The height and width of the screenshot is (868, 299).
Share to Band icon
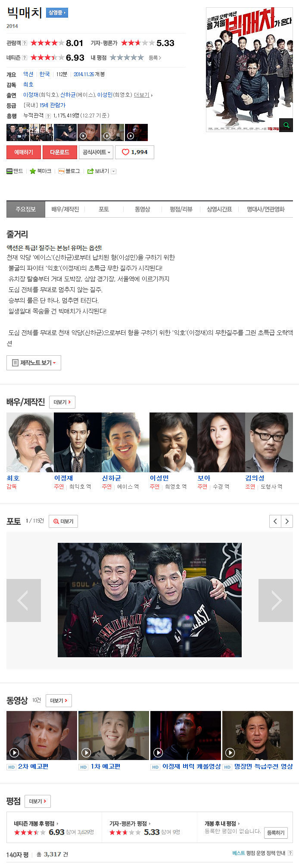click(x=9, y=171)
